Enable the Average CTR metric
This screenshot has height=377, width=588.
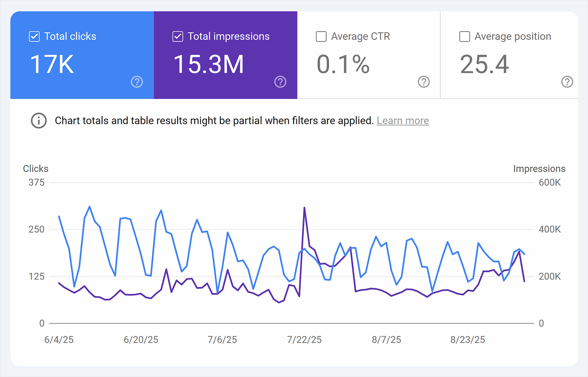click(x=321, y=36)
